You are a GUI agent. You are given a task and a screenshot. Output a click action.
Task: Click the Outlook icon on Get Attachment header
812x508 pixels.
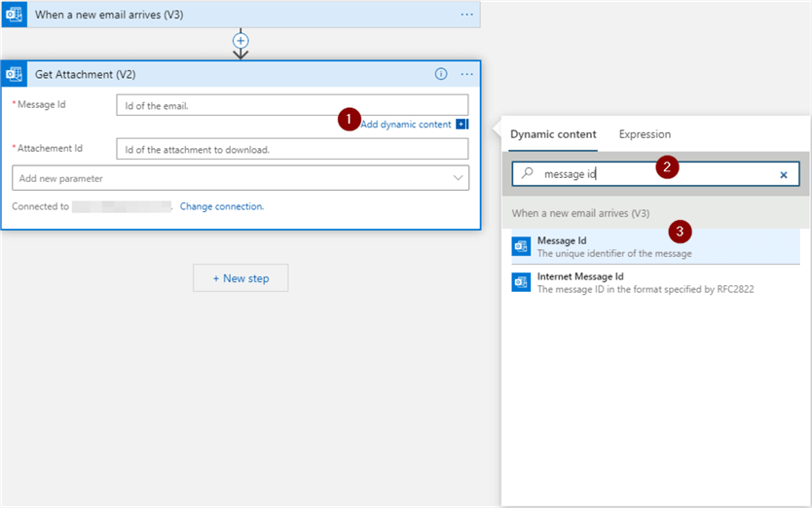15,74
